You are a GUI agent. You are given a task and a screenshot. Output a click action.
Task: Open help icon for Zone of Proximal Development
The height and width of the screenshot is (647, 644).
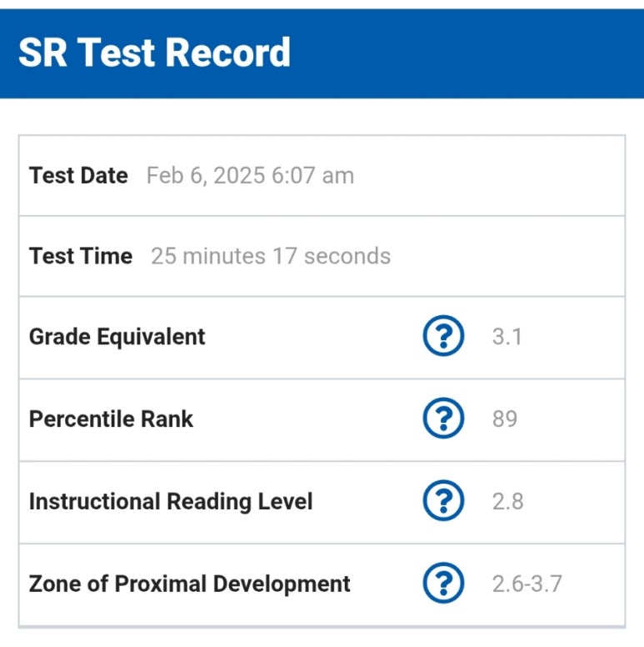point(443,583)
